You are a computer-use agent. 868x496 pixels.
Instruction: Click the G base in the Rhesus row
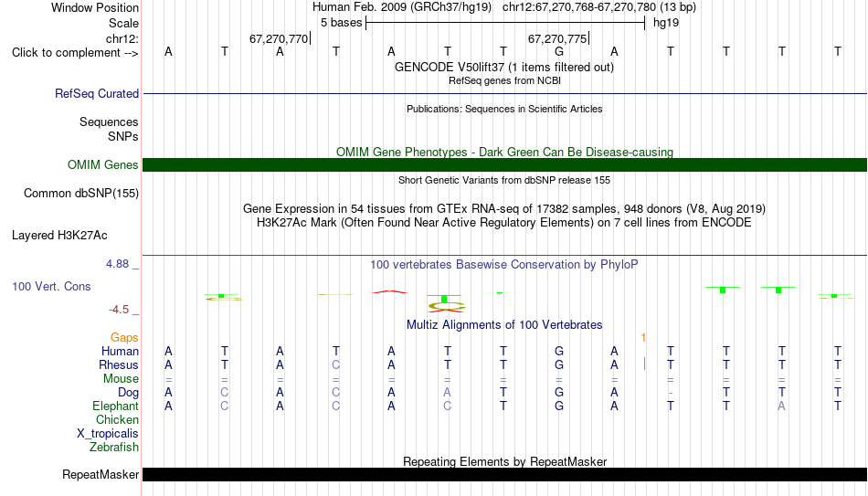coord(559,364)
